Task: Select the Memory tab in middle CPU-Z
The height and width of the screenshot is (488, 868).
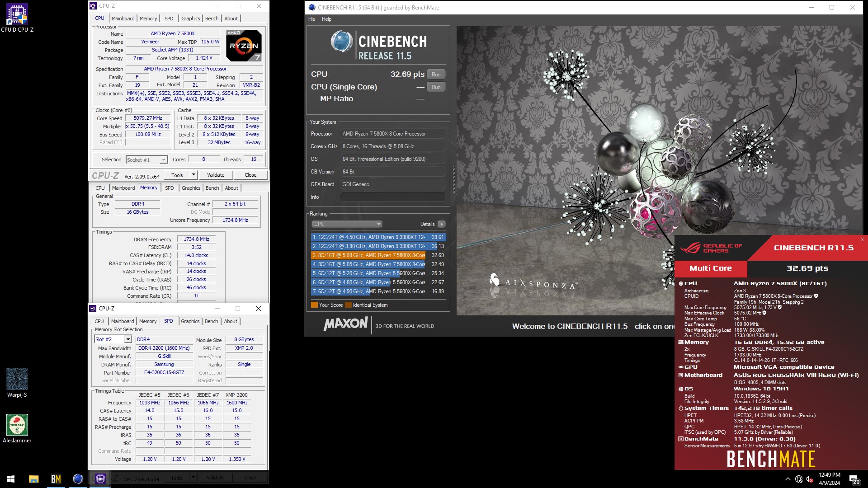Action: click(x=149, y=188)
